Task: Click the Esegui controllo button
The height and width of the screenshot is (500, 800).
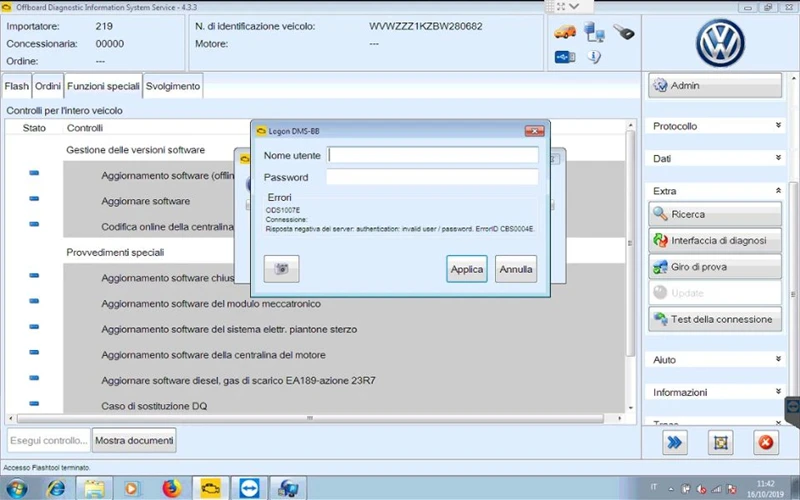Action: (x=49, y=440)
